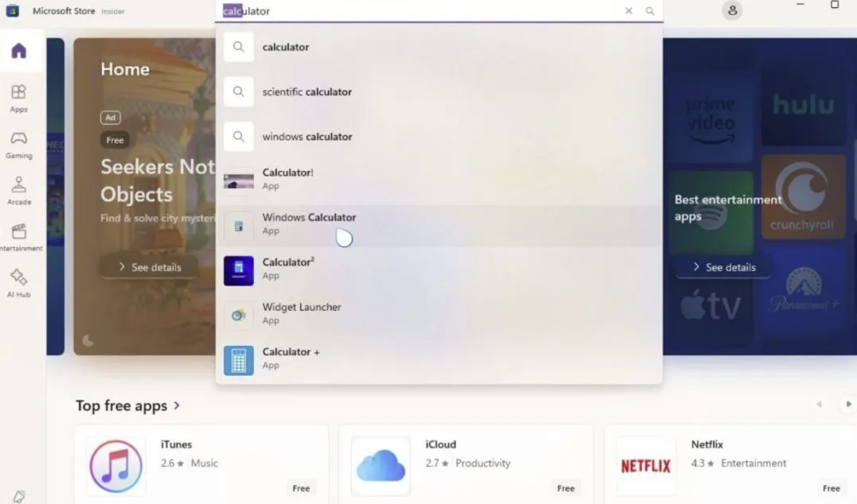The height and width of the screenshot is (504, 857).
Task: Select the 'windows calculator' search suggestion
Action: tap(439, 137)
